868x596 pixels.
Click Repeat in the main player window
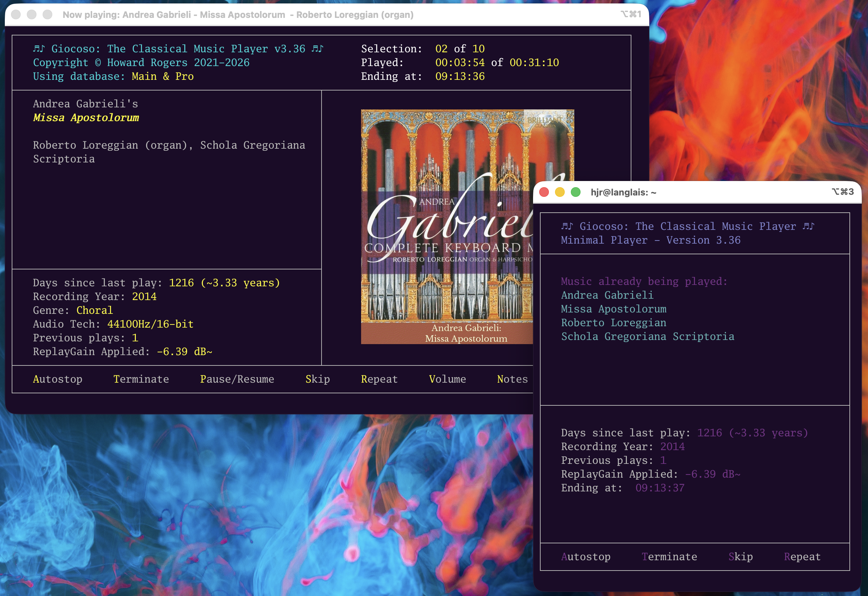[379, 379]
